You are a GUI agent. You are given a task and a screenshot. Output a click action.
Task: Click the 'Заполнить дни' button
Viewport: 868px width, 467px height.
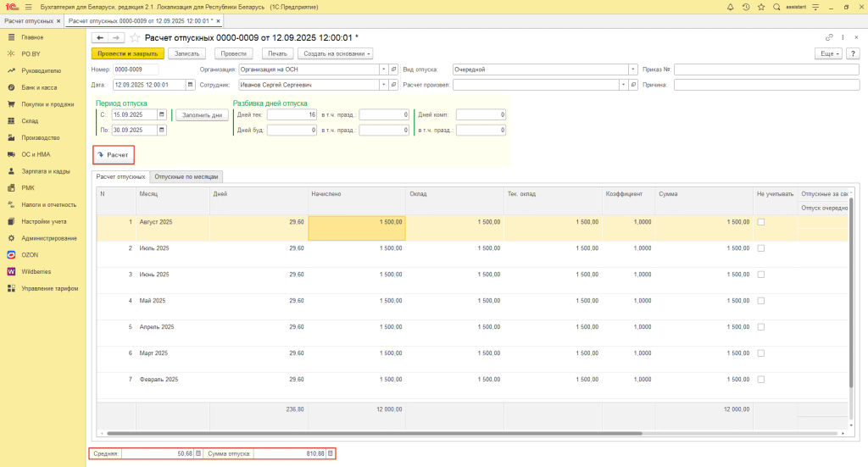(202, 114)
